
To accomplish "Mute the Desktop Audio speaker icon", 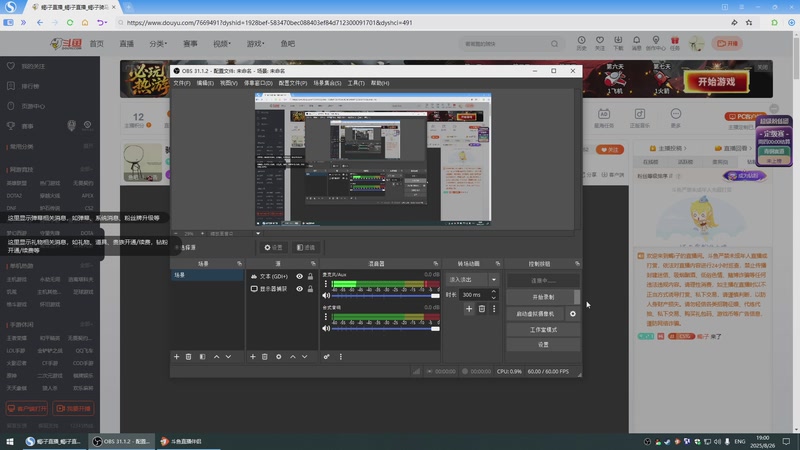I will 326,329.
